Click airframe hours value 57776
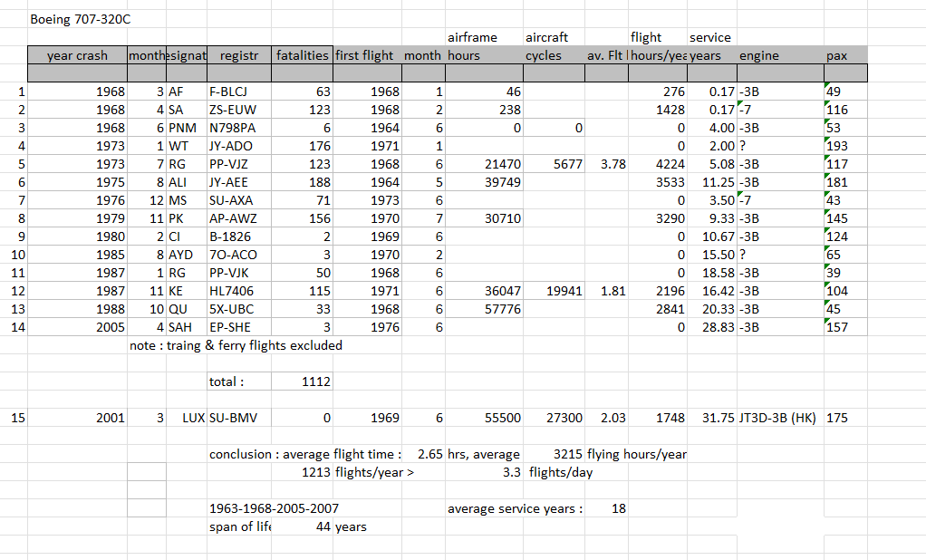The image size is (926, 560). pyautogui.click(x=484, y=309)
